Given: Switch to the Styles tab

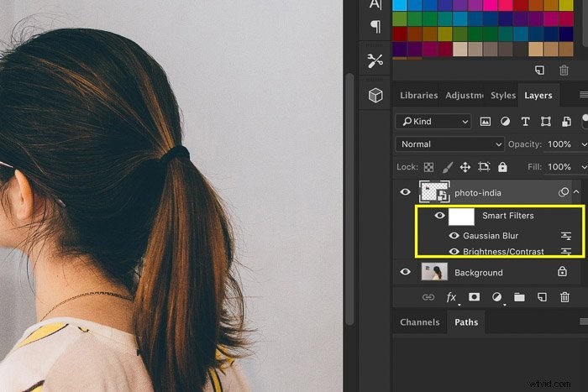Looking at the screenshot, I should [x=503, y=95].
